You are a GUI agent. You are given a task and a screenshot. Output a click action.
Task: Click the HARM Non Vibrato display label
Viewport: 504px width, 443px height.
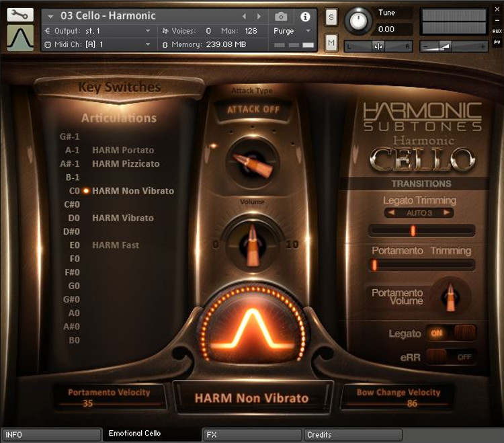click(x=252, y=399)
